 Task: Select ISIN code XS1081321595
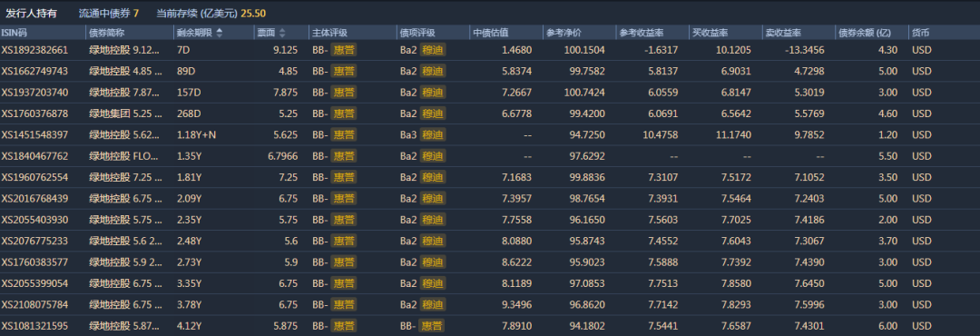point(35,326)
